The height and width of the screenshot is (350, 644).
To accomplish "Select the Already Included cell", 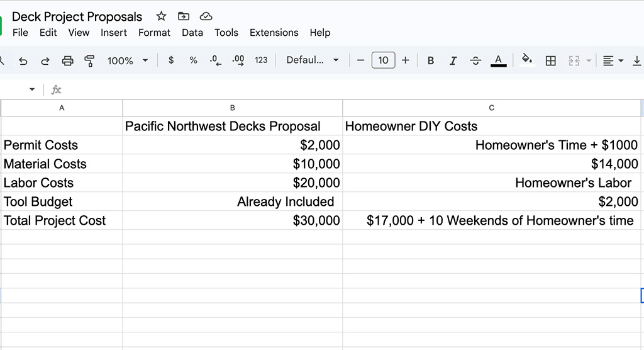I will point(233,201).
